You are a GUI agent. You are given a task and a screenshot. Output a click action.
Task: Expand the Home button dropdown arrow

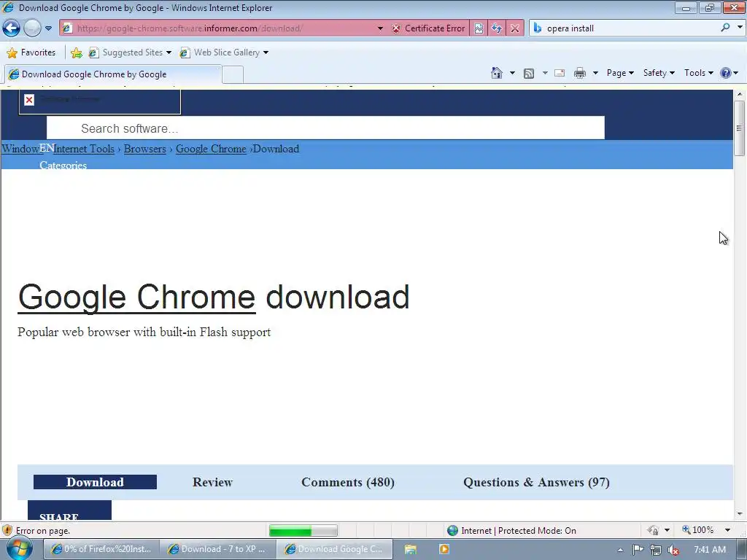pos(512,73)
